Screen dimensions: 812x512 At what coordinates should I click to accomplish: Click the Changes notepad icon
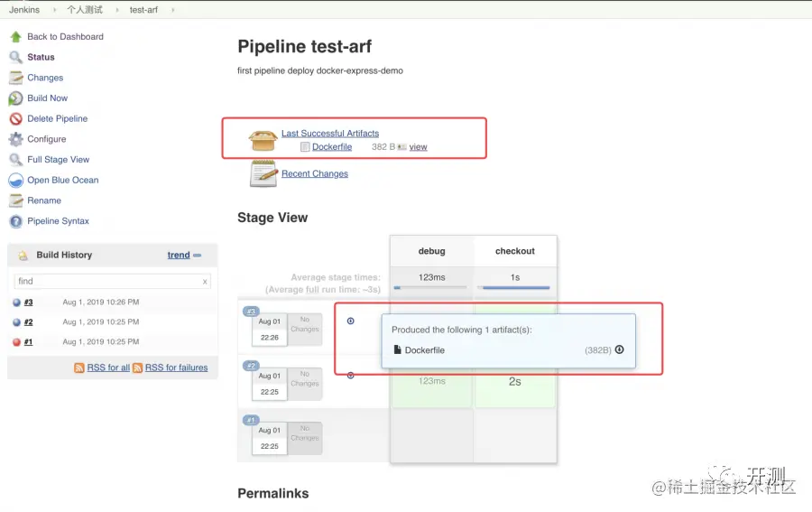[16, 78]
